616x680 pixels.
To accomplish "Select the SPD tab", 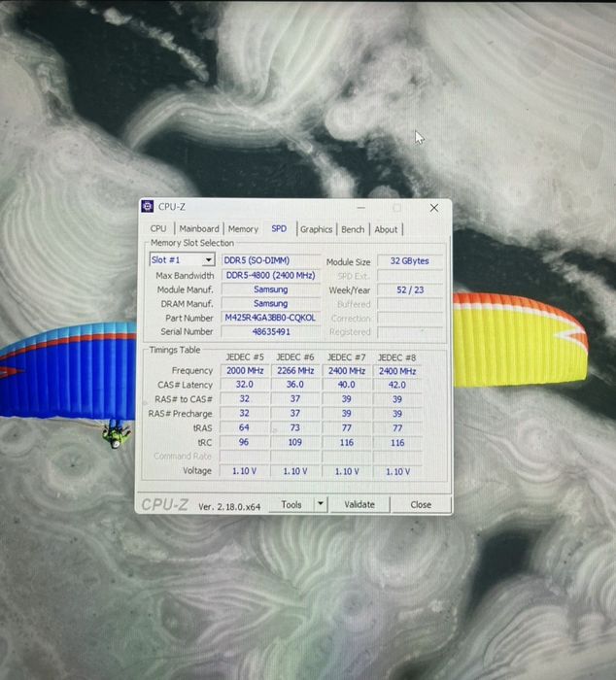I will tap(279, 228).
